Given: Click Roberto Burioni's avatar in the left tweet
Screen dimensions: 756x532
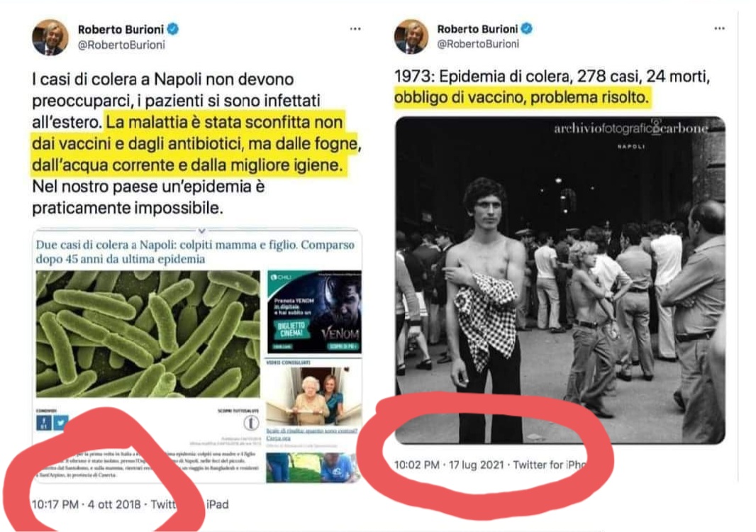Looking at the screenshot, I should tap(50, 37).
